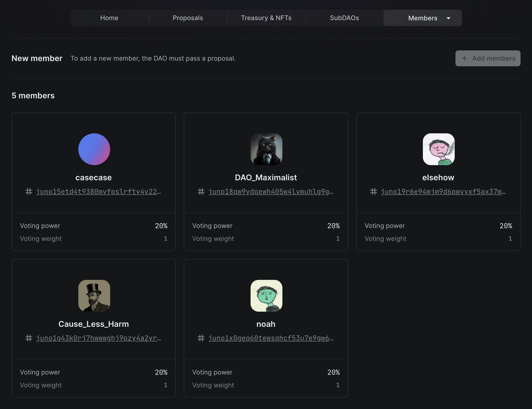Viewport: 532px width, 409px height.
Task: Click casecase's gradient circle avatar
Action: click(94, 149)
